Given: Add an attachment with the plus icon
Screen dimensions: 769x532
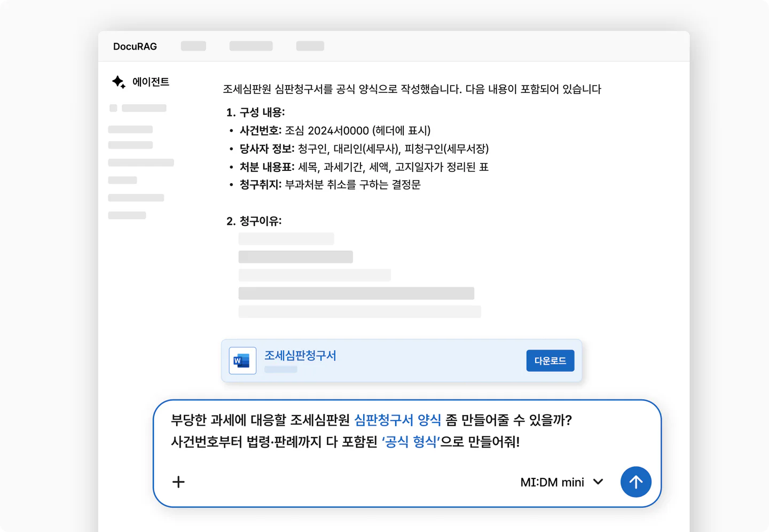Looking at the screenshot, I should click(x=178, y=482).
